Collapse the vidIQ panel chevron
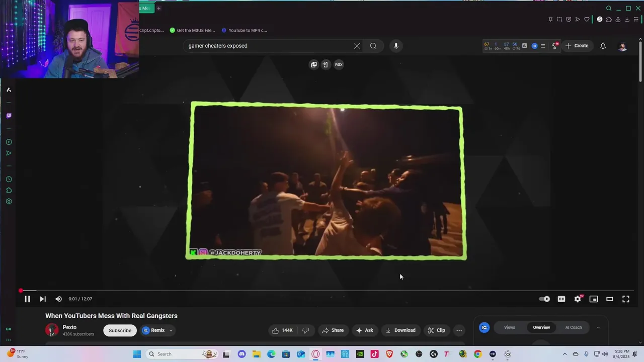This screenshot has width=644, height=362. click(x=598, y=327)
